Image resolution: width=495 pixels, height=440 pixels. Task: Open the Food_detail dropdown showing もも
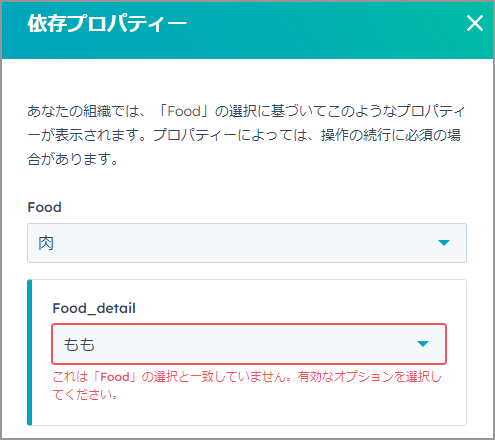click(249, 344)
